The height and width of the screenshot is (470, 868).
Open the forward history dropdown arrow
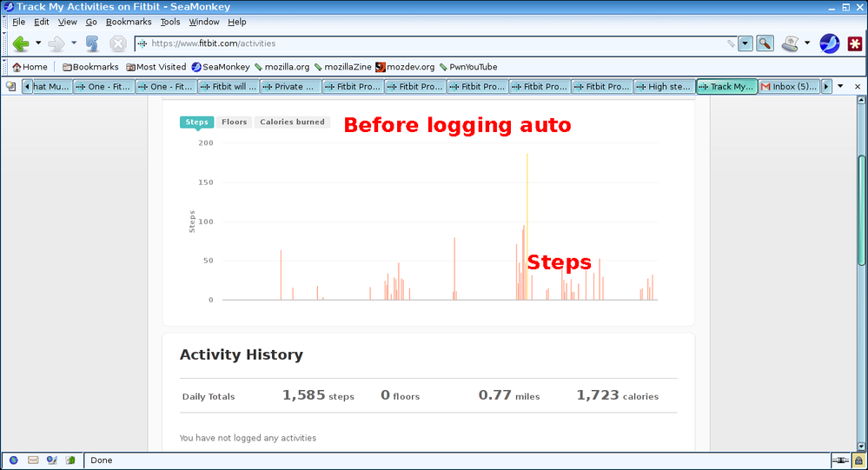tap(74, 43)
